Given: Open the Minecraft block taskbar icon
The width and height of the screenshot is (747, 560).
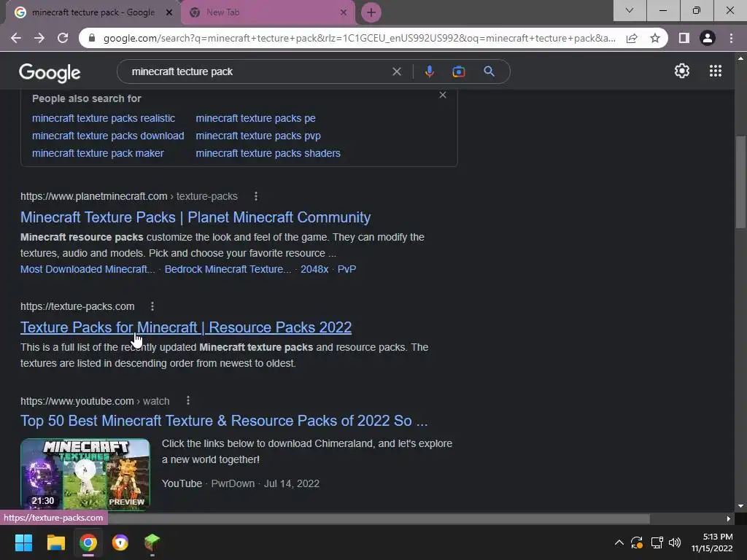Looking at the screenshot, I should click(x=152, y=542).
